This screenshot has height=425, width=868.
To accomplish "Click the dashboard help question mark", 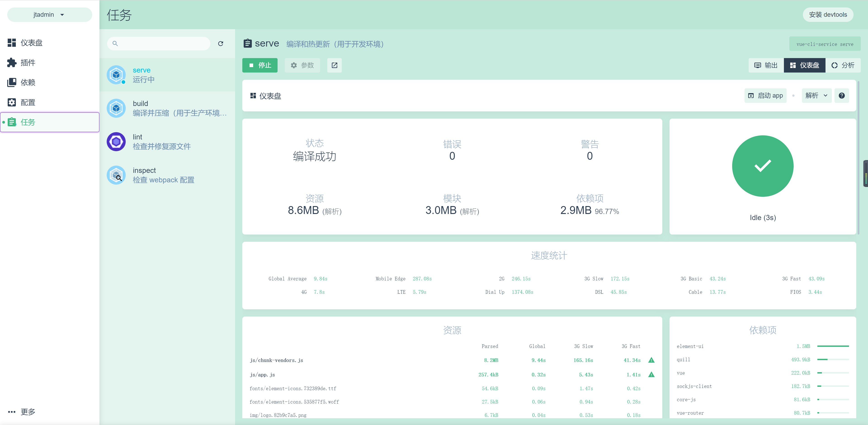I will 842,96.
